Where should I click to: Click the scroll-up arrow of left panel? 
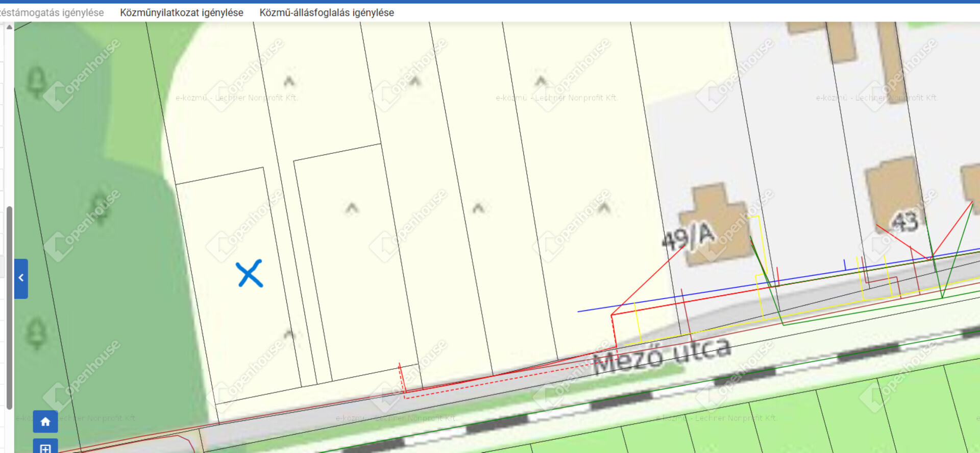(9, 27)
